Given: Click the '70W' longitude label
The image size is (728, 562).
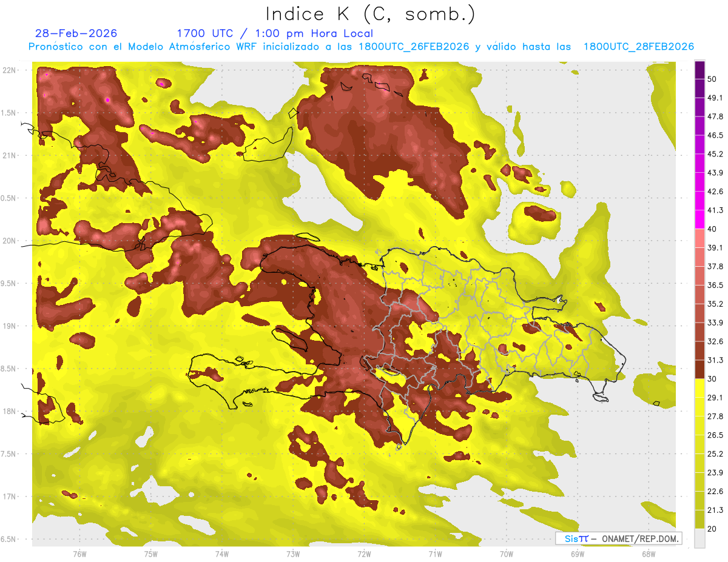Looking at the screenshot, I should coord(506,554).
